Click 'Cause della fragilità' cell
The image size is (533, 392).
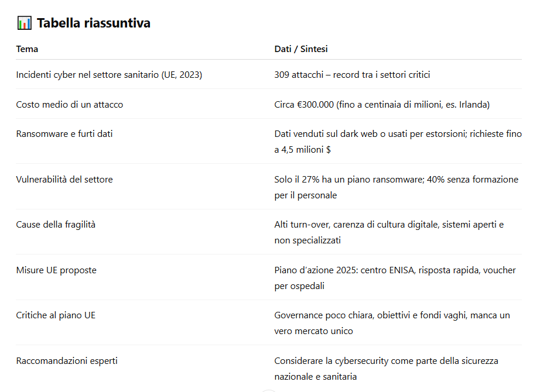pos(56,225)
